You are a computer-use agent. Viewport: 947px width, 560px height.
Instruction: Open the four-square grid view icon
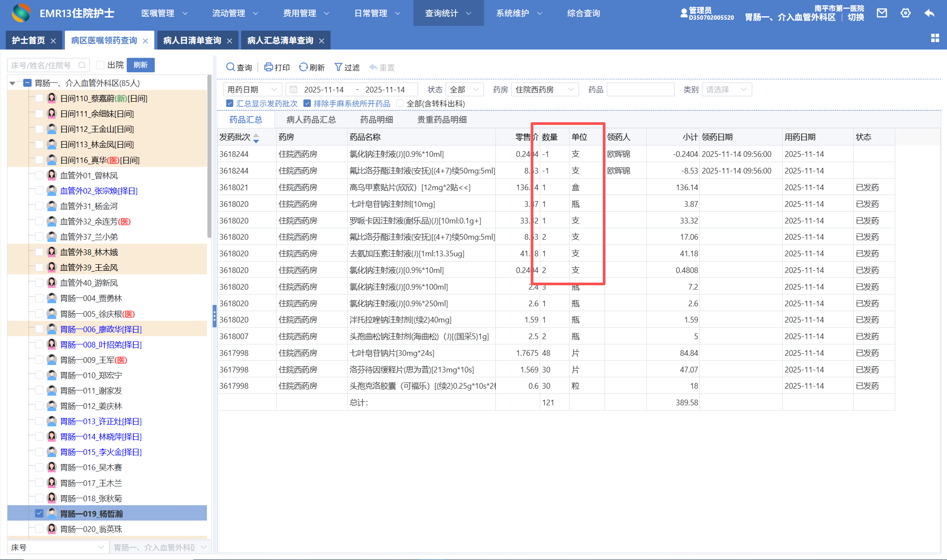pyautogui.click(x=935, y=39)
